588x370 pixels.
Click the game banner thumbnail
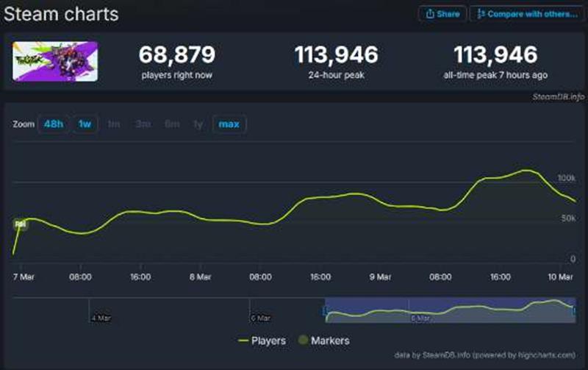tap(55, 61)
